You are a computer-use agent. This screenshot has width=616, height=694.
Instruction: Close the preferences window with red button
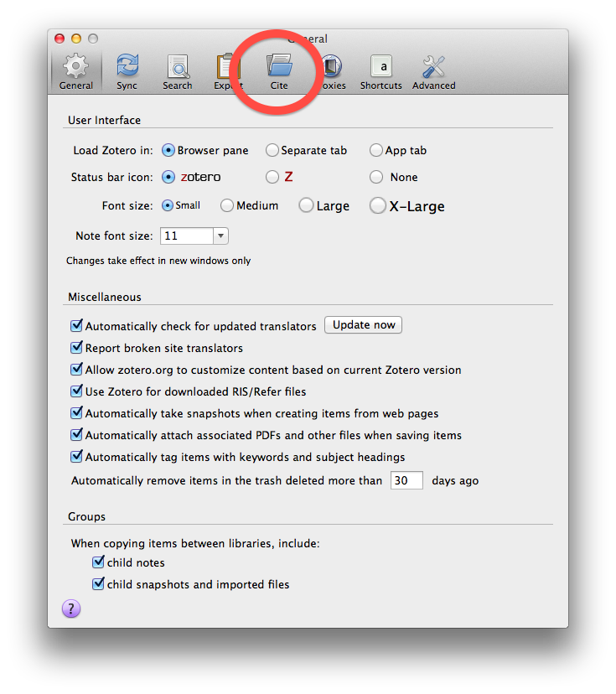pyautogui.click(x=60, y=39)
